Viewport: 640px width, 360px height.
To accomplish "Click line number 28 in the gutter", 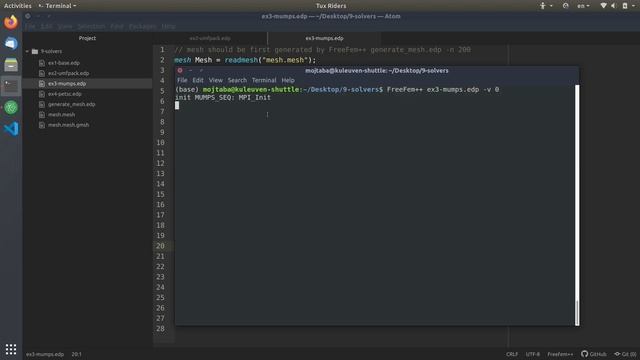I will pos(160,329).
